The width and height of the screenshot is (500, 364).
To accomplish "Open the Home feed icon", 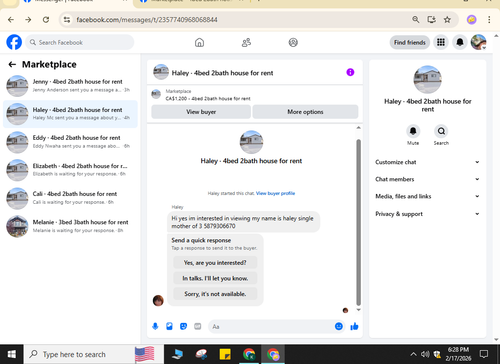I will coord(199,42).
